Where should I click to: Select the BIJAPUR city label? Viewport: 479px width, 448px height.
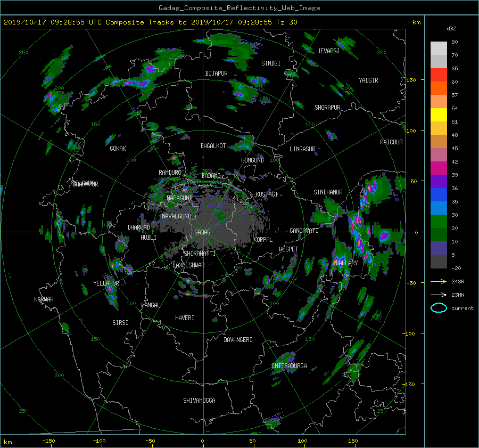[x=216, y=74]
